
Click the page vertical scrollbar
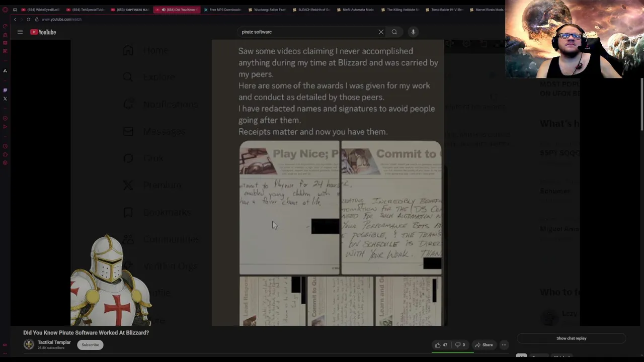tap(642, 106)
